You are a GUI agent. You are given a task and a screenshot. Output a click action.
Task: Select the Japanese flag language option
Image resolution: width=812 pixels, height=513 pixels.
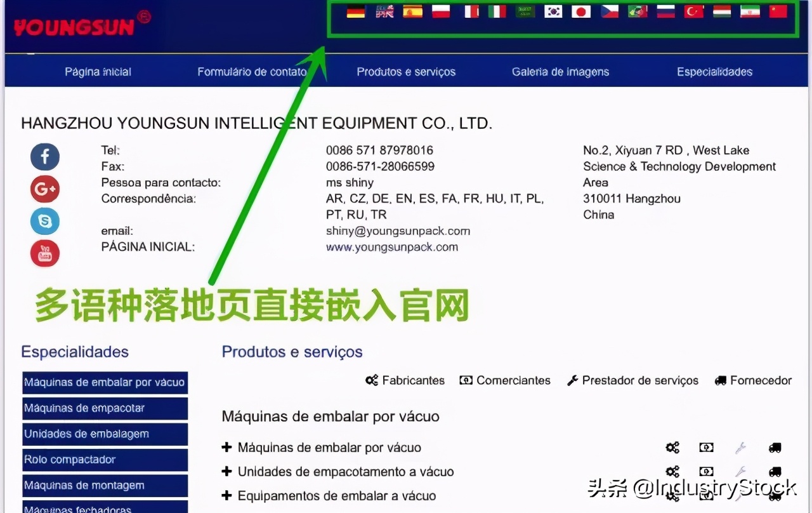click(581, 11)
